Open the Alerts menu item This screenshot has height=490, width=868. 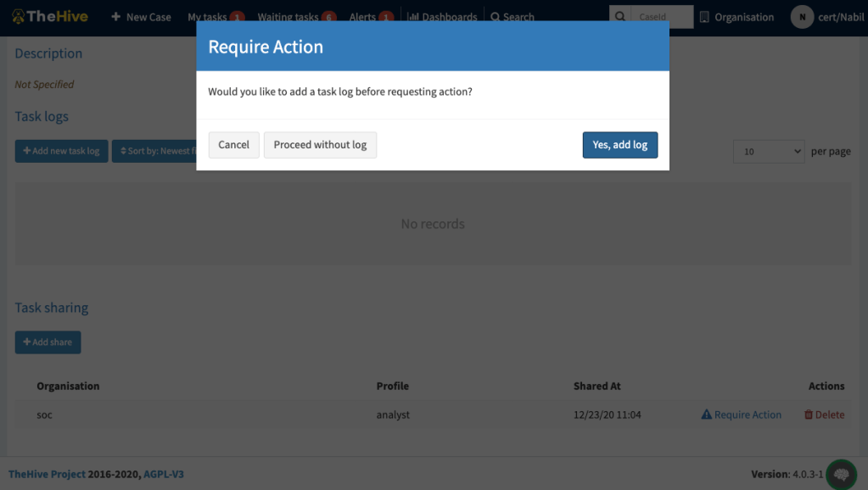point(363,17)
